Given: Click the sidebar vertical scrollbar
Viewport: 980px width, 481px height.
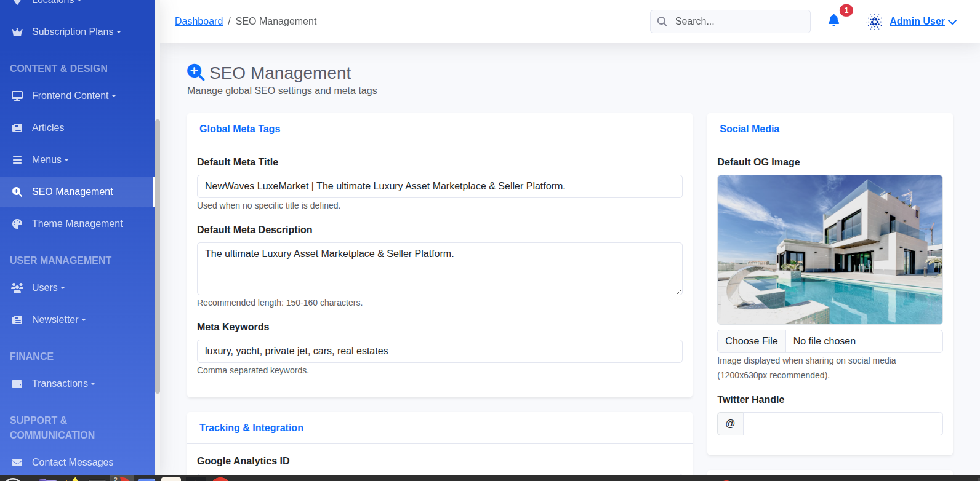Looking at the screenshot, I should coord(158,256).
